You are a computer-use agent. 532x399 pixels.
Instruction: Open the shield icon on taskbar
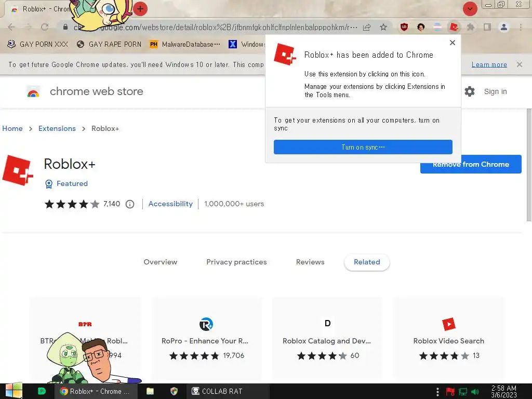pos(174,391)
